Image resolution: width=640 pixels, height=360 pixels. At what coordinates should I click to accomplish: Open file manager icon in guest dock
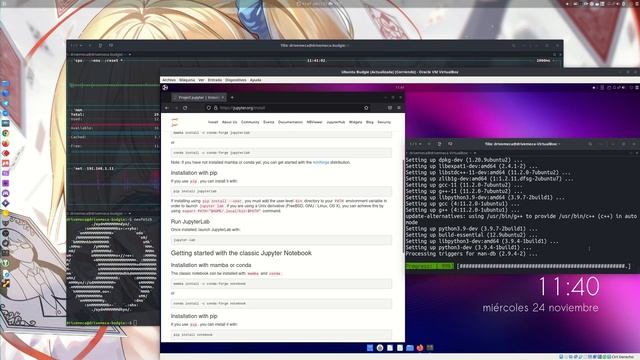pyautogui.click(x=410, y=348)
